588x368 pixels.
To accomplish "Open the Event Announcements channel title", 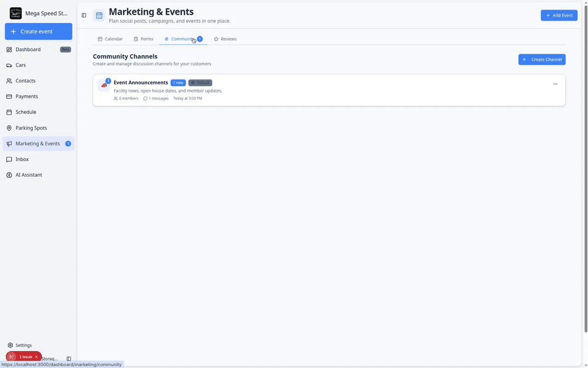I will coord(141,82).
